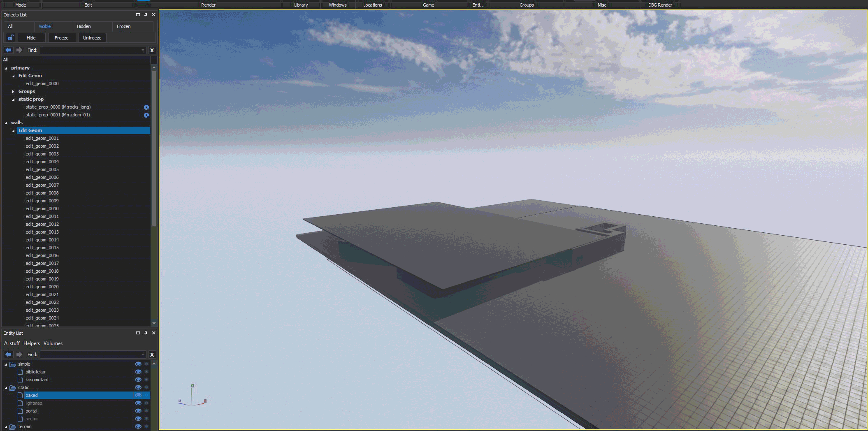Click the folder icon of the static group
The height and width of the screenshot is (431, 868).
coord(12,387)
